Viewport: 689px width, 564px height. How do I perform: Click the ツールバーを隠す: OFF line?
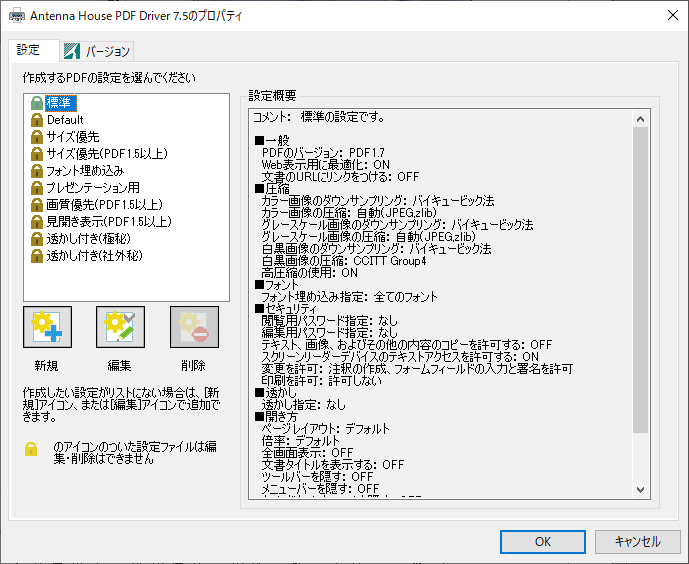(317, 477)
